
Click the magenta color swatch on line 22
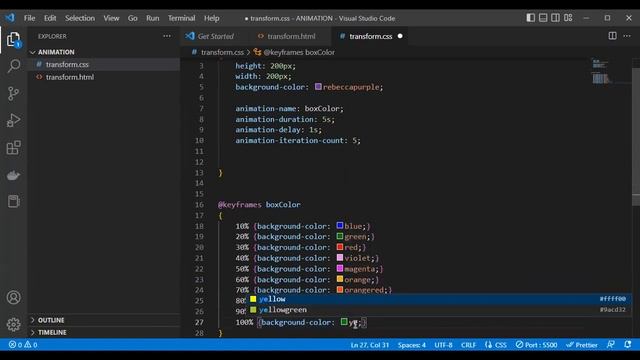tap(340, 268)
